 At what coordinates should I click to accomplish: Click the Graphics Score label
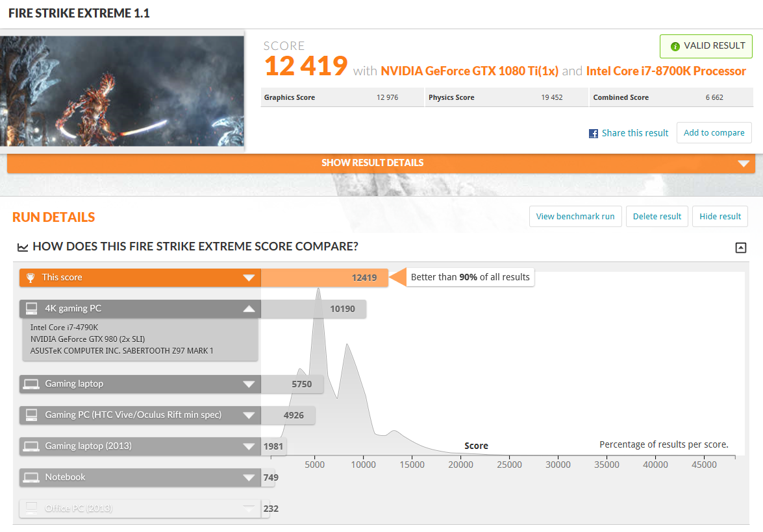[290, 97]
